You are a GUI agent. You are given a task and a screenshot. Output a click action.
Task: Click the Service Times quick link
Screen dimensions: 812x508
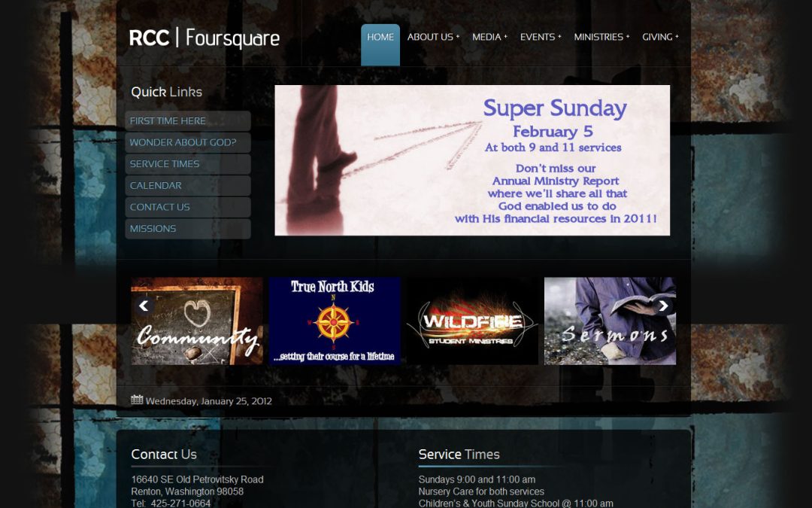187,163
